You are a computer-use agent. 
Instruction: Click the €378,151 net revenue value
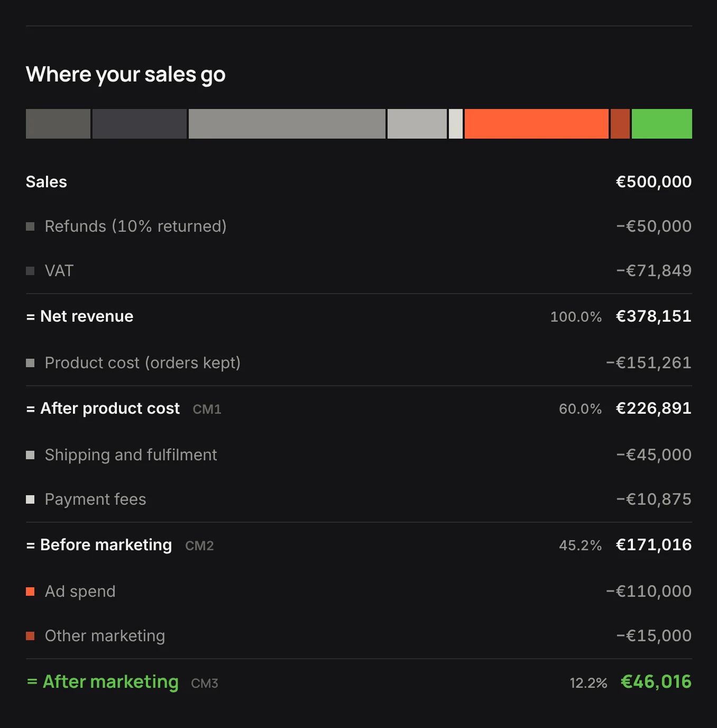coord(654,316)
